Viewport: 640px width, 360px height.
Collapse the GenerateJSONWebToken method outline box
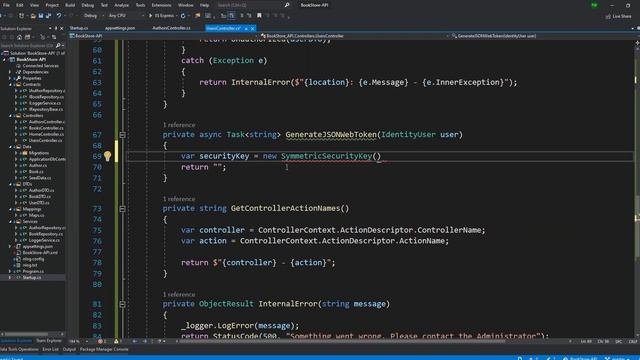122,135
